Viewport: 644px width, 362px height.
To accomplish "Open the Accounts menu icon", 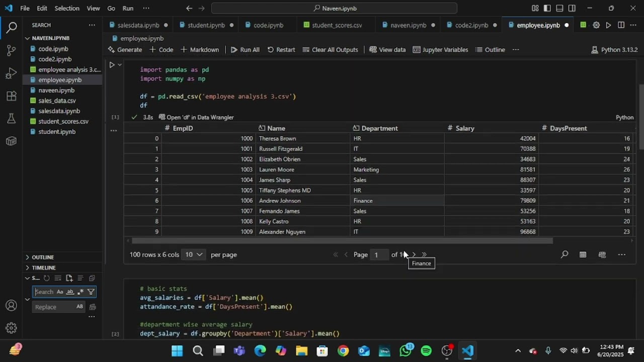I will point(11,305).
